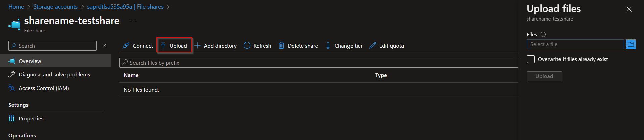Click the Change tier toolbar label
Screen dimensions: 644x140
[x=348, y=46]
